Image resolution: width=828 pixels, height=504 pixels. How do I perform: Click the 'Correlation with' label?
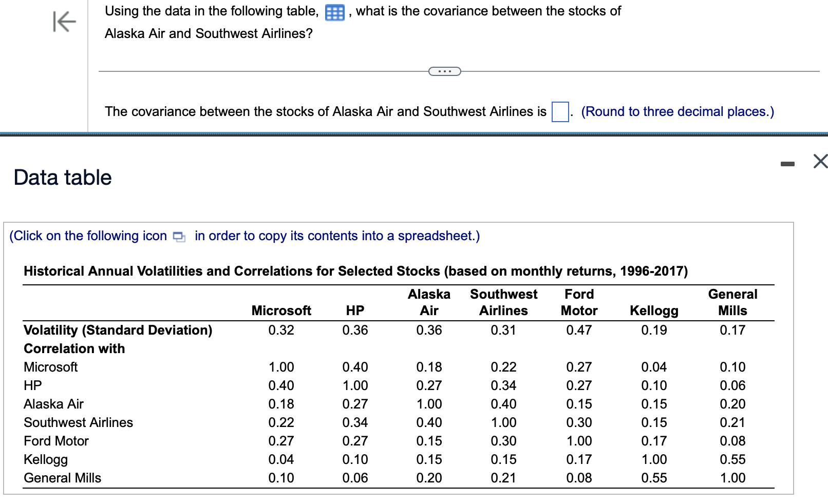pos(74,348)
